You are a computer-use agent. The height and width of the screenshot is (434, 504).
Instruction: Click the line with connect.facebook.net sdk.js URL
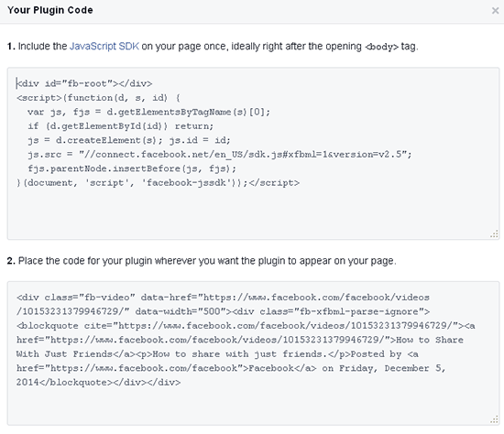220,155
